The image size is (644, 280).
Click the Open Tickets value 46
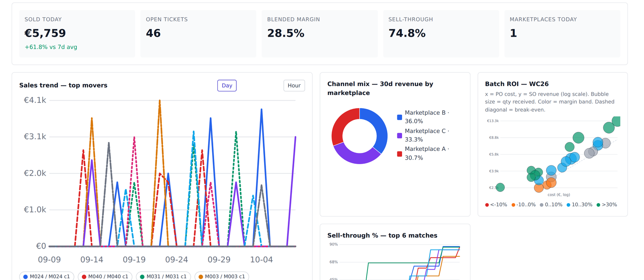pos(153,33)
